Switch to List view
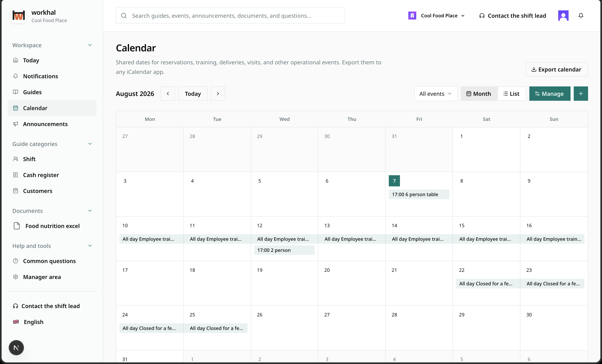The width and height of the screenshot is (602, 364). point(511,94)
